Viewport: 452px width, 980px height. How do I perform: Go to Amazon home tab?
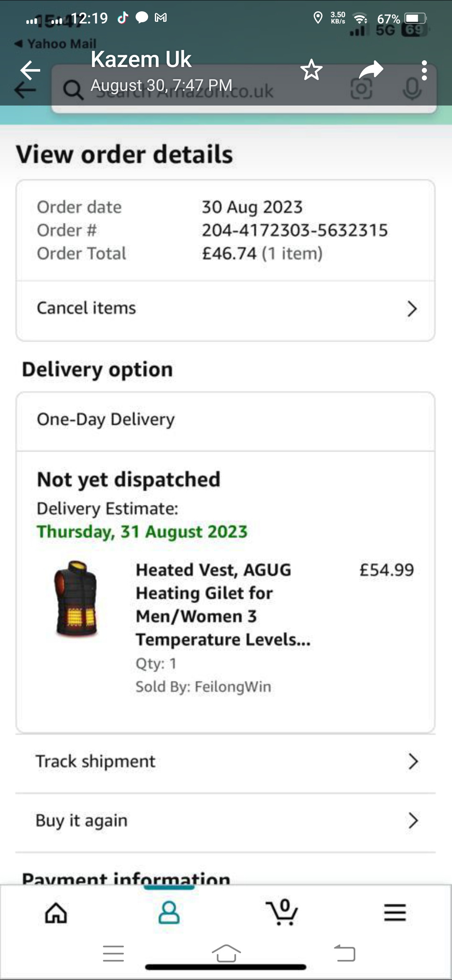tap(56, 913)
